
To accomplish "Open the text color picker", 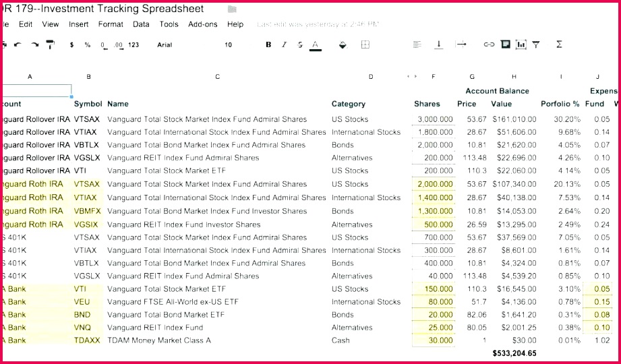I will pos(316,45).
